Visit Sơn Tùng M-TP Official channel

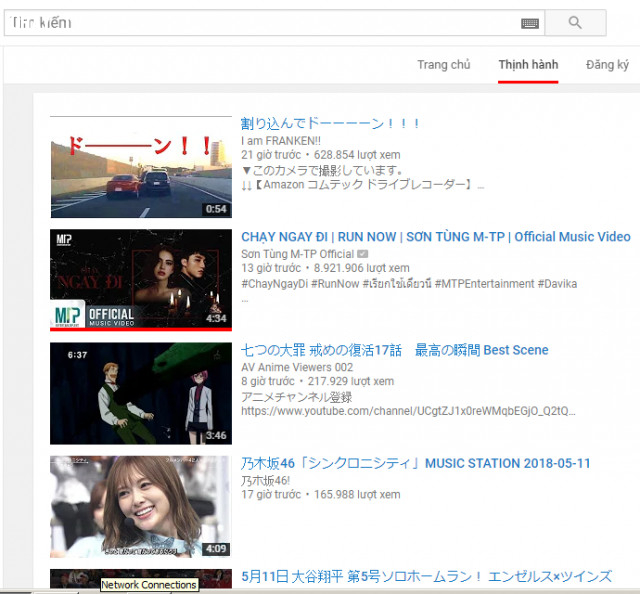297,254
